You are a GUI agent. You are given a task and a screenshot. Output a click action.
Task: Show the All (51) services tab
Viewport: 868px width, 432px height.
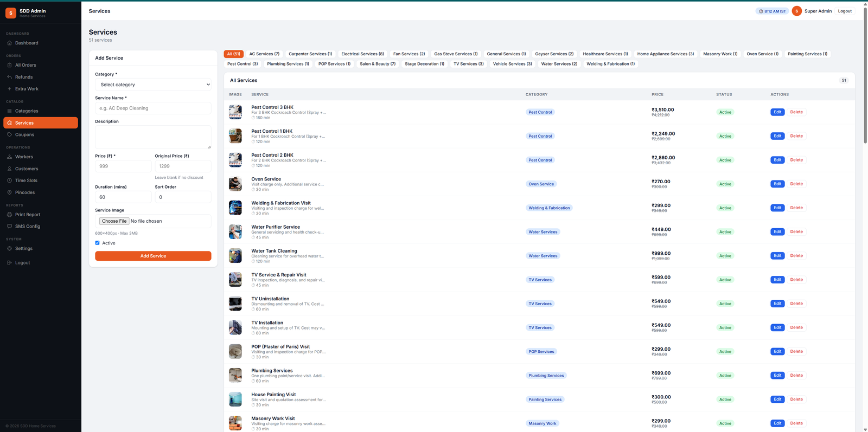tap(234, 54)
